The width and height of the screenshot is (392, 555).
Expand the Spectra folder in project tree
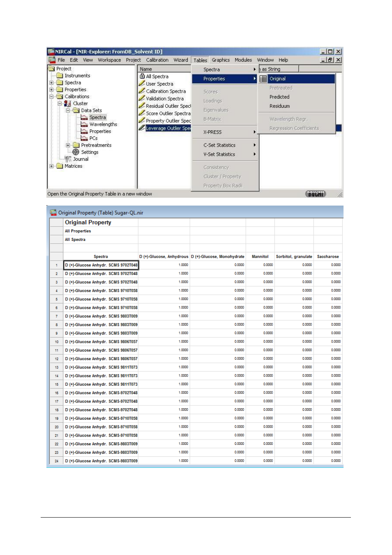51,83
